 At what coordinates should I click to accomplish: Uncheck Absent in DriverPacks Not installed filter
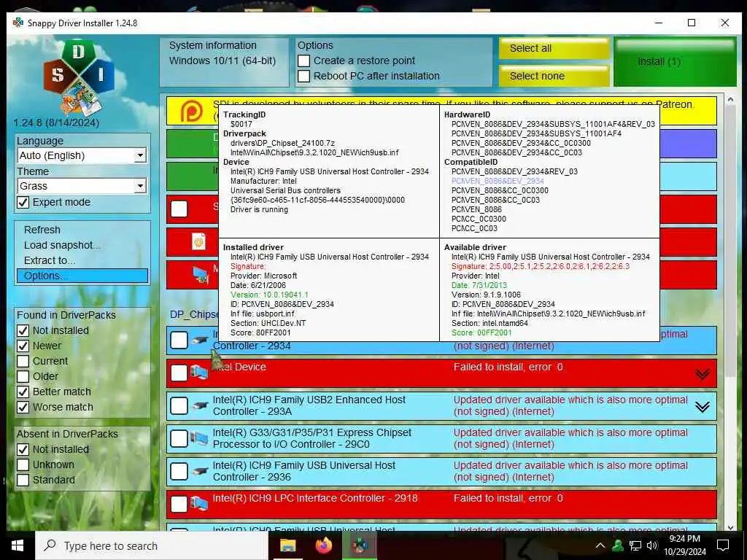click(x=23, y=449)
